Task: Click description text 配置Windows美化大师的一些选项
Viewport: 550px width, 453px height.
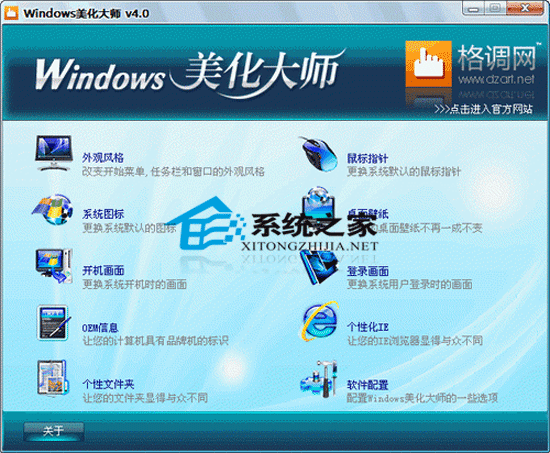Action: pyautogui.click(x=422, y=398)
